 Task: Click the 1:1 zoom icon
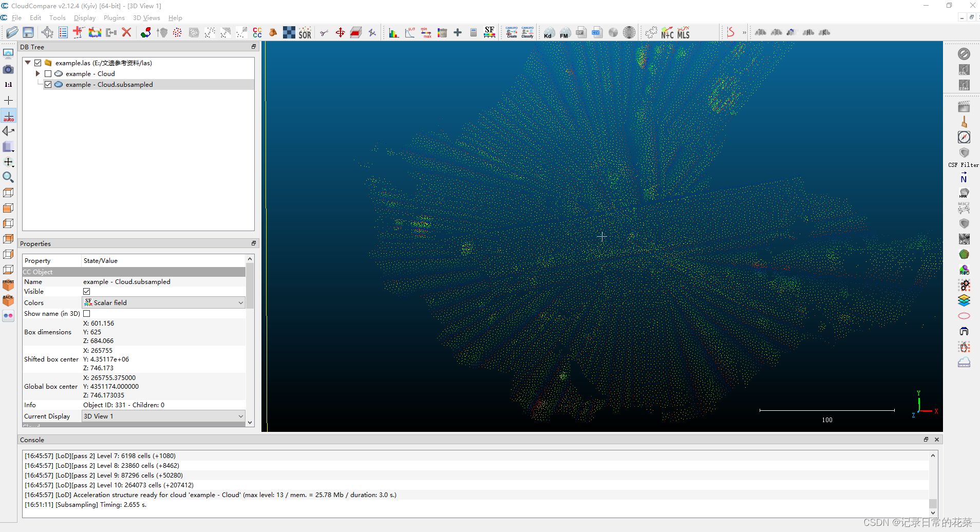[x=8, y=85]
